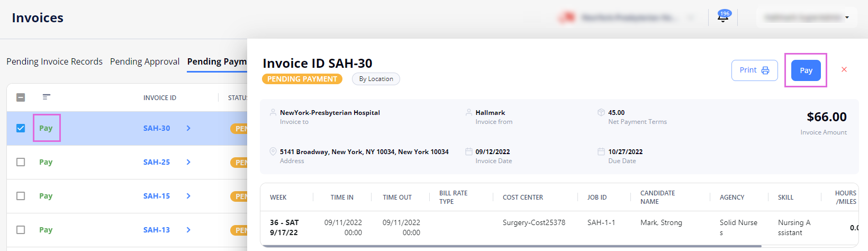Screen dimensions: 868x251
Task: Click the filter icon in table header
Action: [47, 97]
